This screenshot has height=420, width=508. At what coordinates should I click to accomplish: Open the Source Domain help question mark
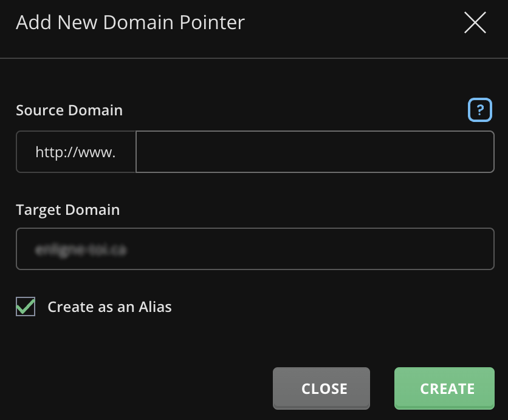[479, 110]
